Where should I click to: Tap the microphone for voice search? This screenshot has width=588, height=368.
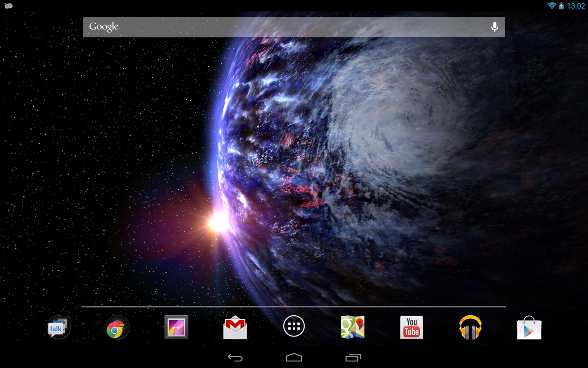coord(494,27)
